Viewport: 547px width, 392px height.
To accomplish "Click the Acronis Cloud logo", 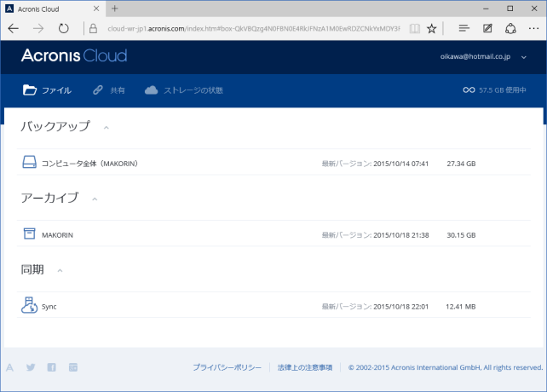I will (x=74, y=55).
